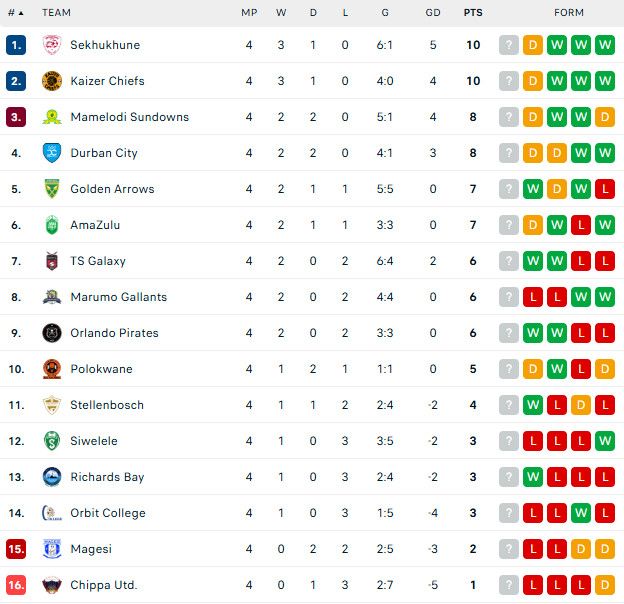
Task: Click the Sekhukhune club crest
Action: tap(52, 45)
